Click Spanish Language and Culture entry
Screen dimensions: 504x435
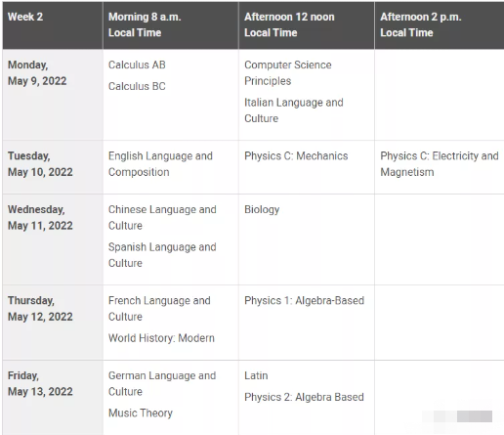click(x=162, y=255)
